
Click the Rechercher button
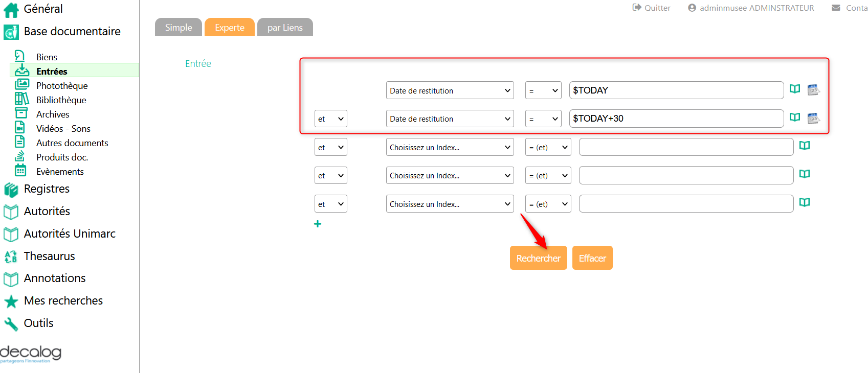tap(538, 258)
